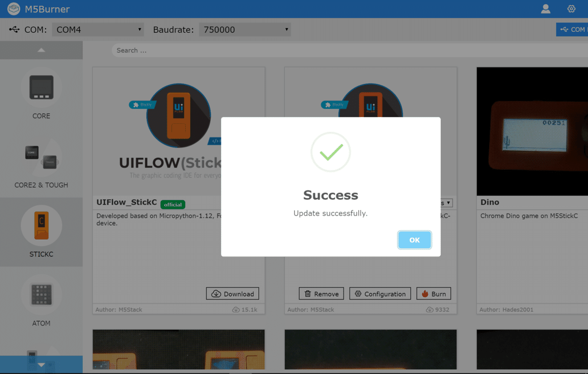
Task: Click the 9332 download count
Action: [438, 309]
